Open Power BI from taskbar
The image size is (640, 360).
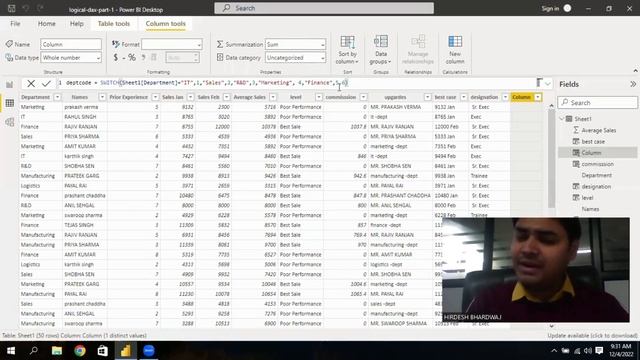126,351
